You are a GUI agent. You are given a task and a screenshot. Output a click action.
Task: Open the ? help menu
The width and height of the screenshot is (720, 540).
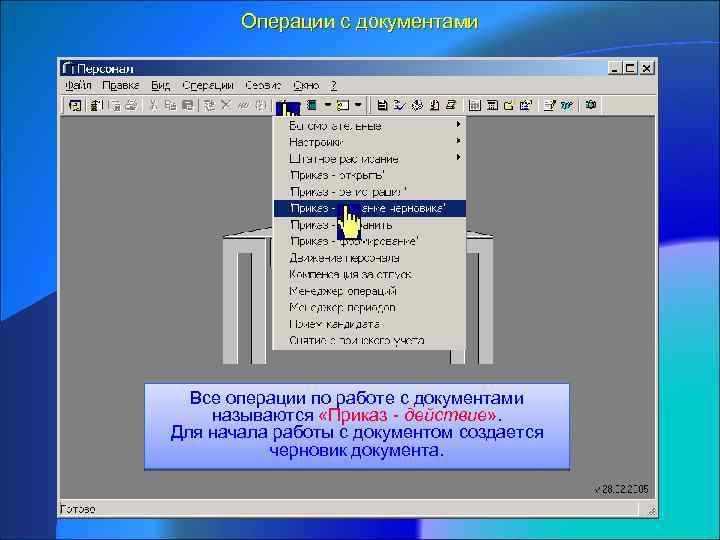(x=334, y=85)
